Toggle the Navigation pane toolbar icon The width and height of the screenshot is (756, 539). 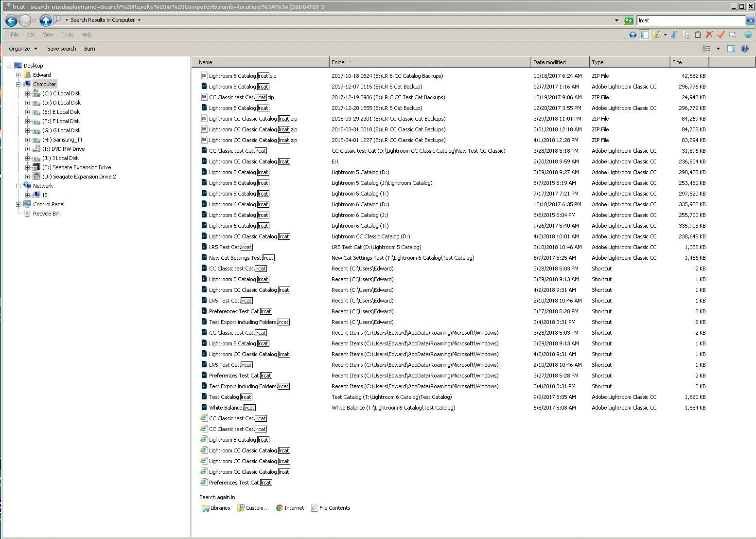point(645,35)
